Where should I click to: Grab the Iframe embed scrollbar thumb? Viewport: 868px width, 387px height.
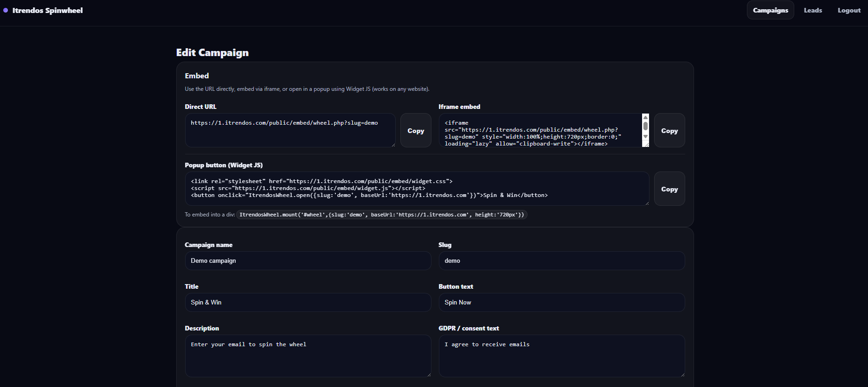(x=645, y=126)
